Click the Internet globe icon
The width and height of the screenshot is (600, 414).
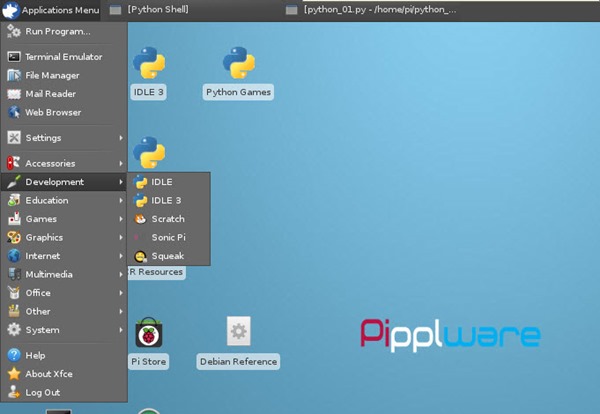14,256
